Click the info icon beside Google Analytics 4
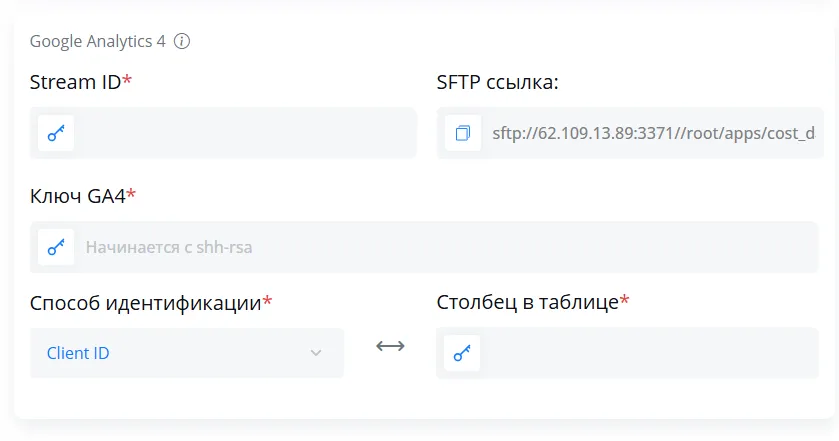The height and width of the screenshot is (441, 839). [x=182, y=41]
